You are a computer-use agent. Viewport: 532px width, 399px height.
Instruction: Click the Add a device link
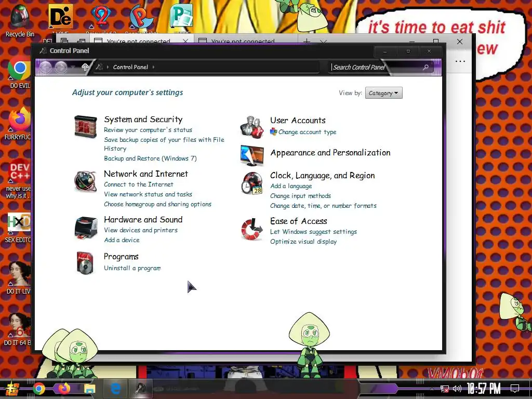(122, 240)
